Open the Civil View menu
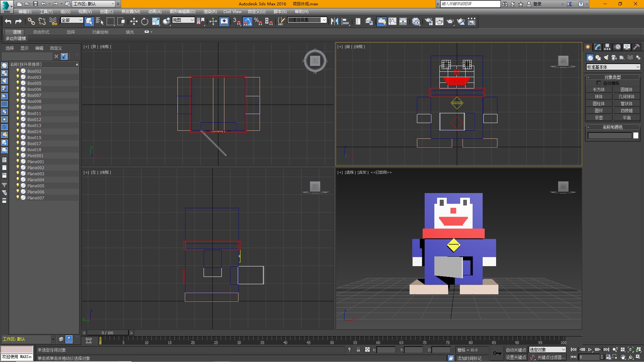The image size is (644, 362). (232, 11)
